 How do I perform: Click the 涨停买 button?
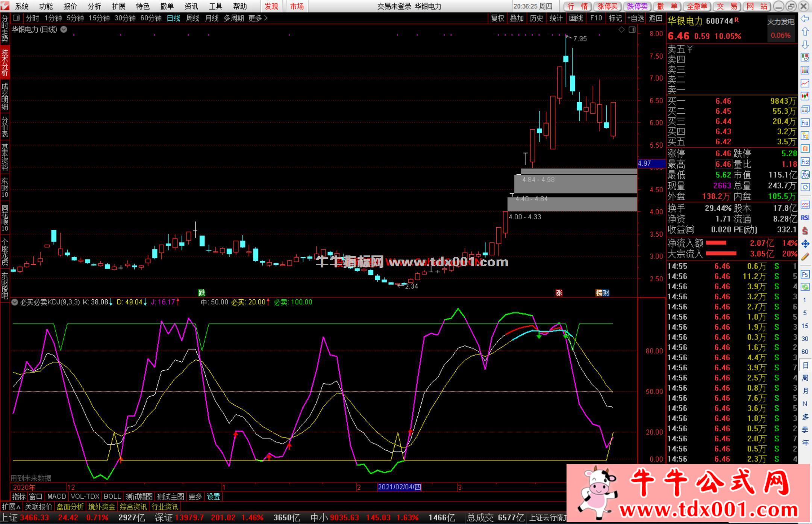pos(607,6)
